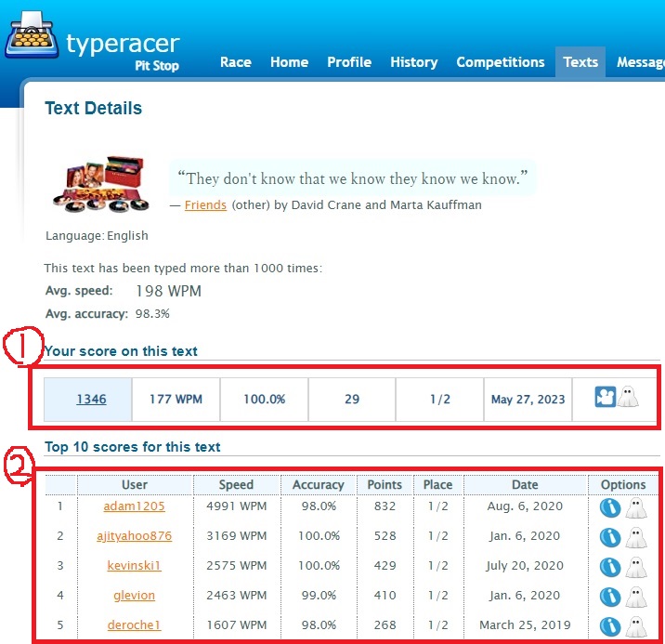This screenshot has width=665, height=644.
Task: Open the info icon for ajityahoo876's score
Action: click(x=610, y=537)
